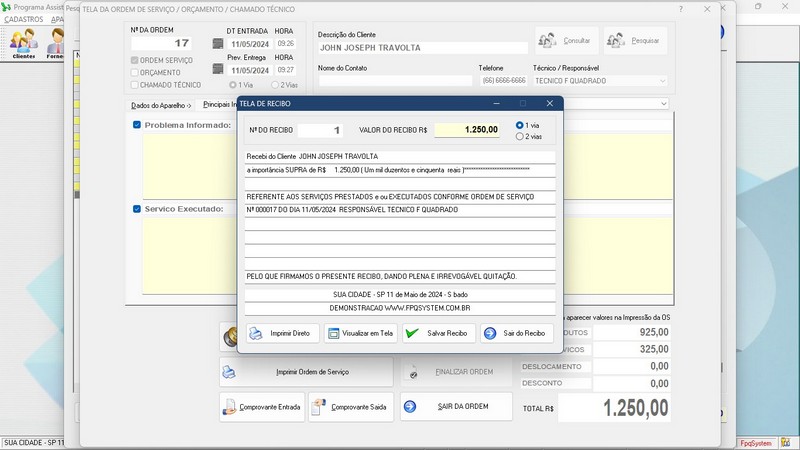800x450 pixels.
Task: Toggle the Problema Informado checkbox
Action: pos(137,125)
